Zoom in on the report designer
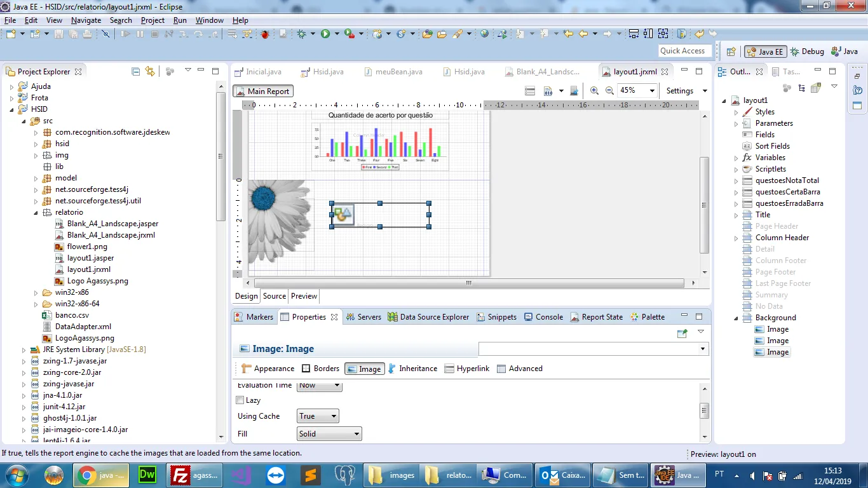The width and height of the screenshot is (868, 488). pos(594,91)
